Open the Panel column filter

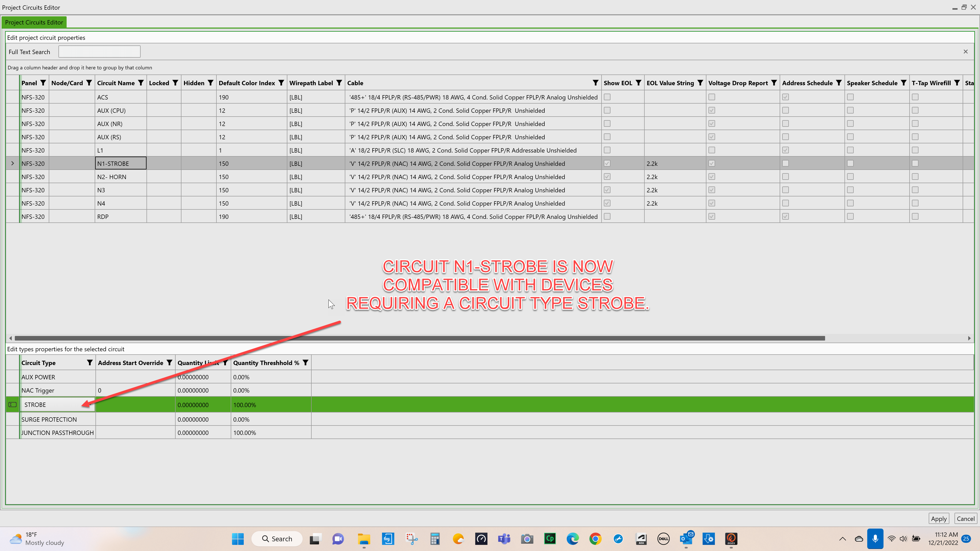click(43, 82)
